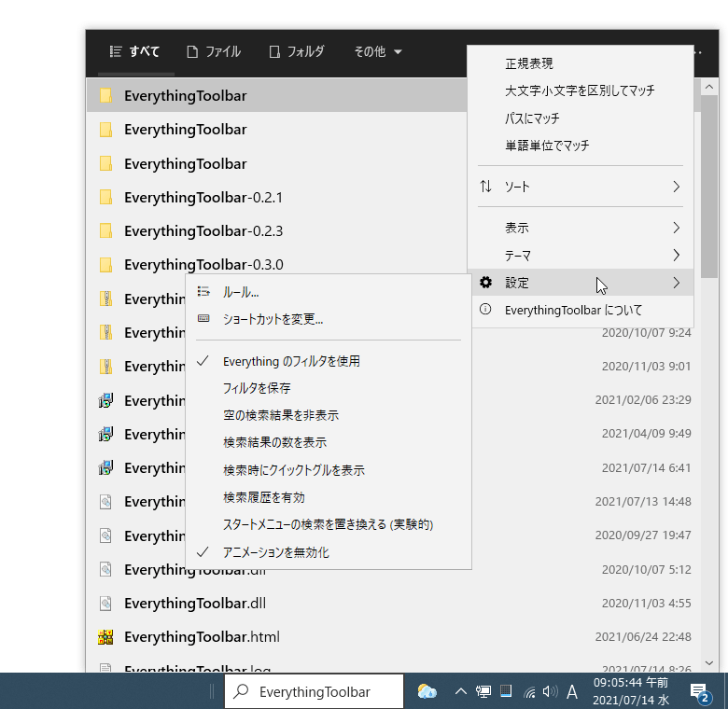Enable スタートメニューの検索を置き換える (実験的)

329,525
